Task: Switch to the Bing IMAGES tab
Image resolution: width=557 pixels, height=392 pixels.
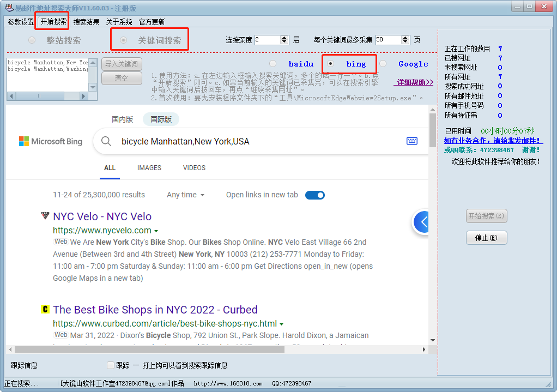Action: click(149, 168)
